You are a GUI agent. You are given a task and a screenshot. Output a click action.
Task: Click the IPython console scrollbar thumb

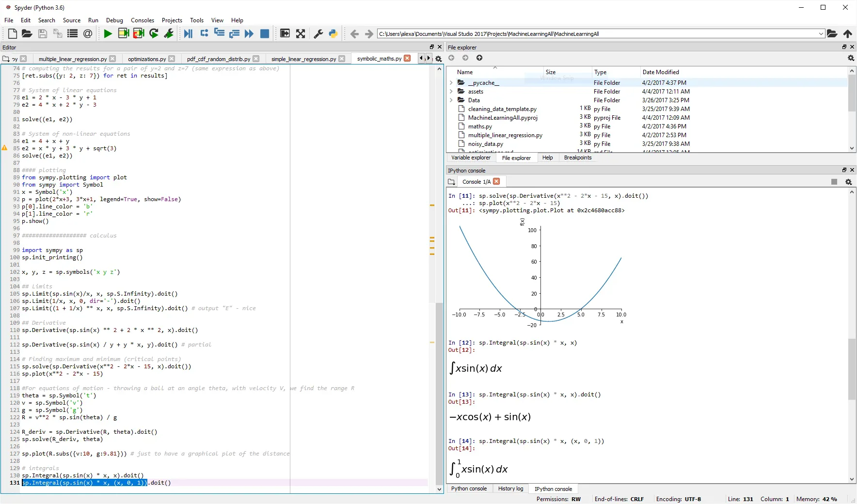click(852, 369)
